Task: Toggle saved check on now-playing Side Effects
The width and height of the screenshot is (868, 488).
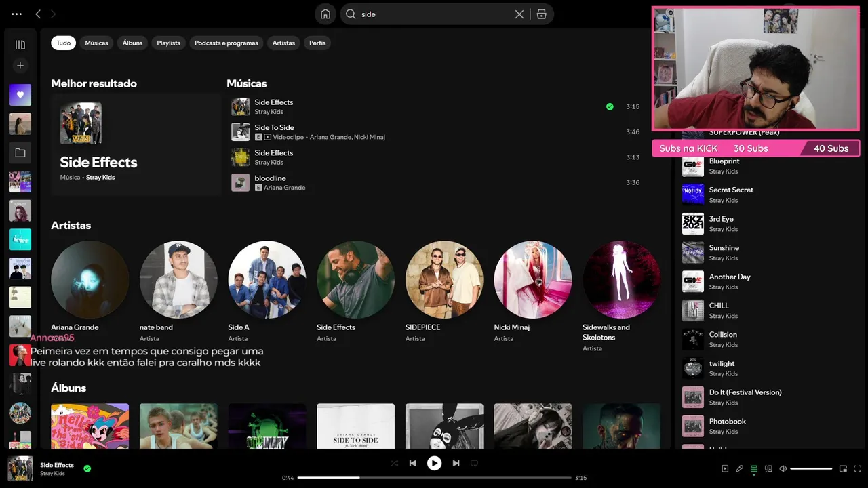Action: [87, 468]
